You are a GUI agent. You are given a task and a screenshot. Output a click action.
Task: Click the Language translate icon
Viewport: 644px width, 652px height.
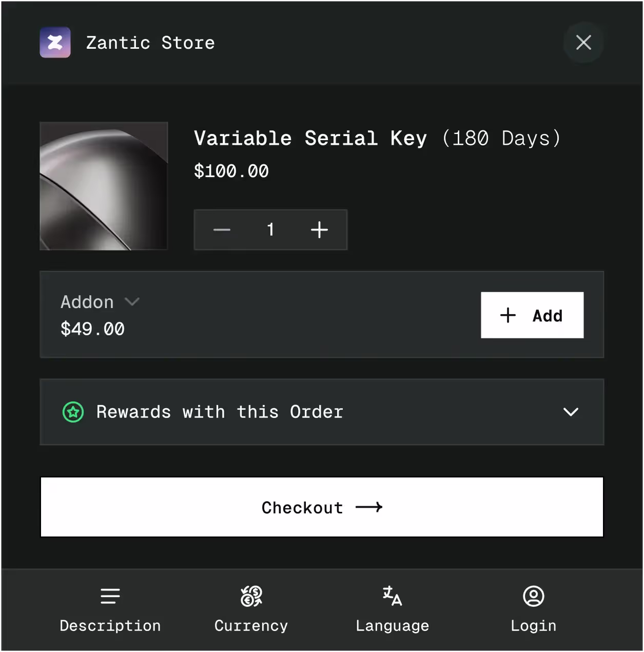tap(393, 596)
